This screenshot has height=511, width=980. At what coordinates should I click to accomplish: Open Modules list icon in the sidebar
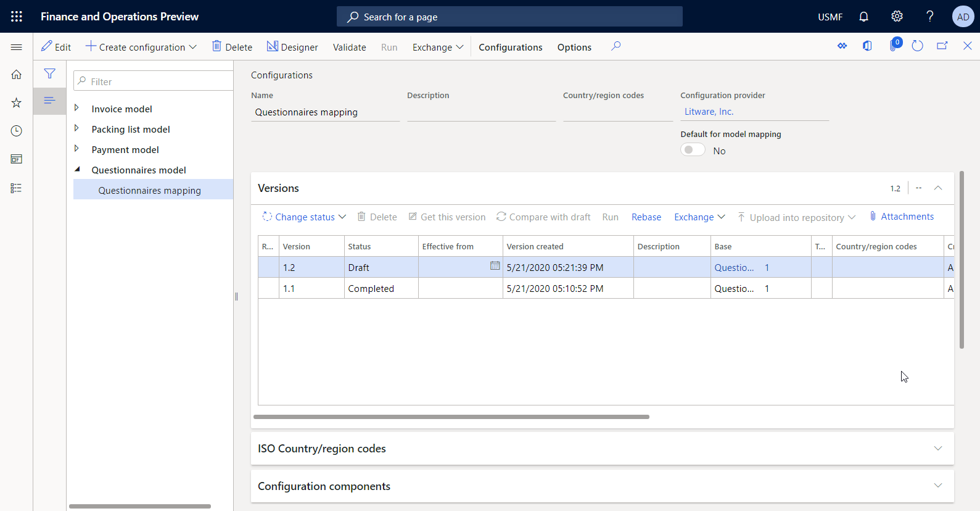(x=17, y=188)
